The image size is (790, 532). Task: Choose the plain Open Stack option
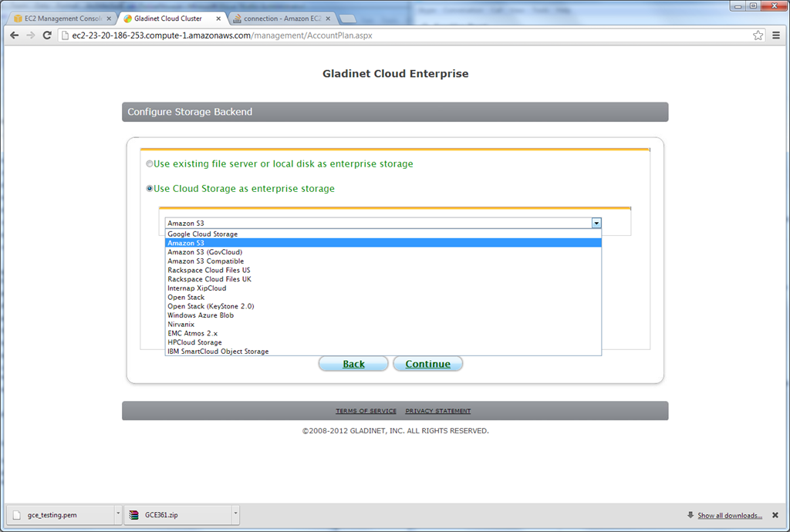(383, 298)
